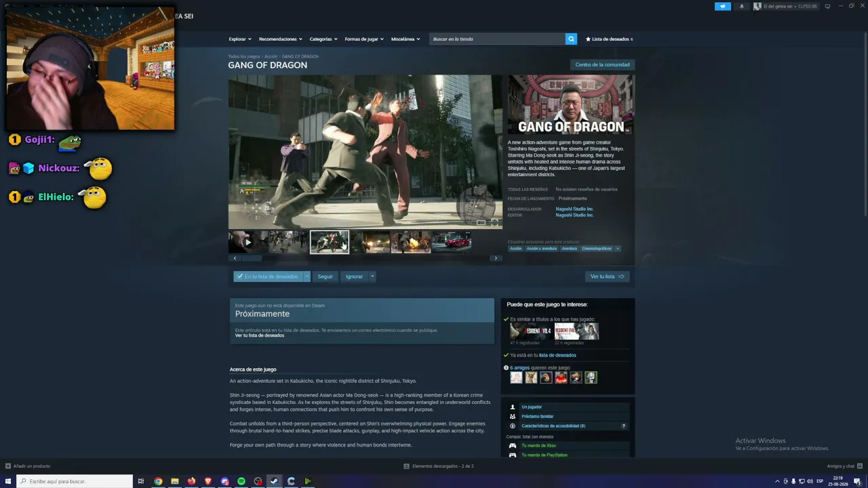
Task: Launch Google Chrome from the taskbar
Action: click(158, 481)
